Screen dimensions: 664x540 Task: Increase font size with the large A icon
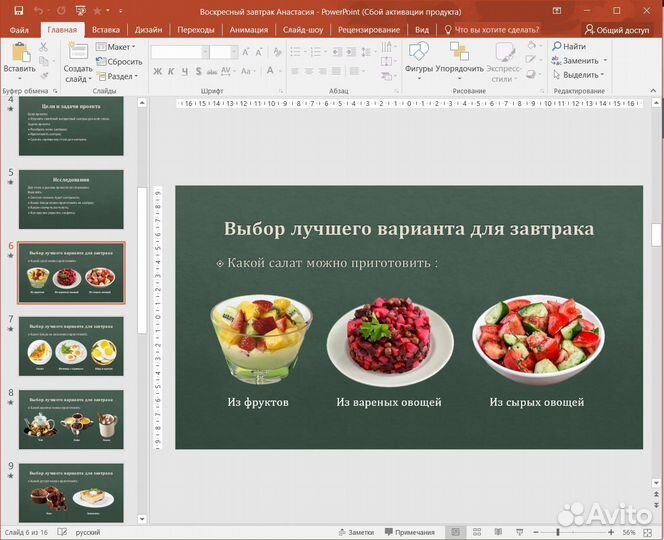(x=245, y=52)
